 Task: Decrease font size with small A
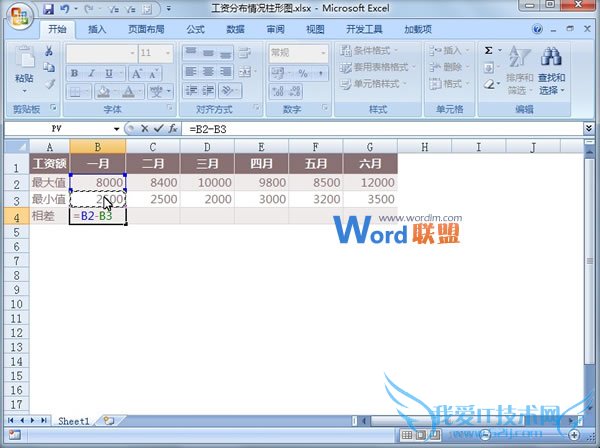(x=153, y=73)
